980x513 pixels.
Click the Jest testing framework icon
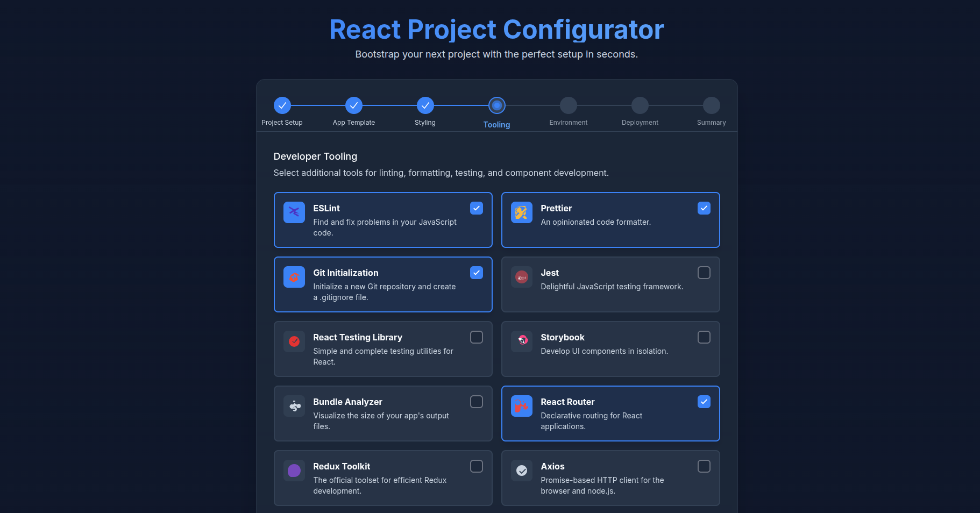pos(522,277)
